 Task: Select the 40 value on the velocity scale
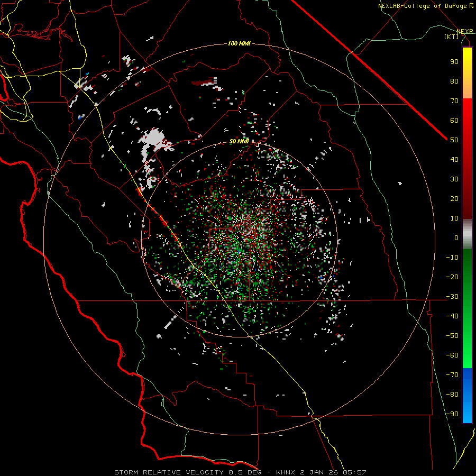454,160
